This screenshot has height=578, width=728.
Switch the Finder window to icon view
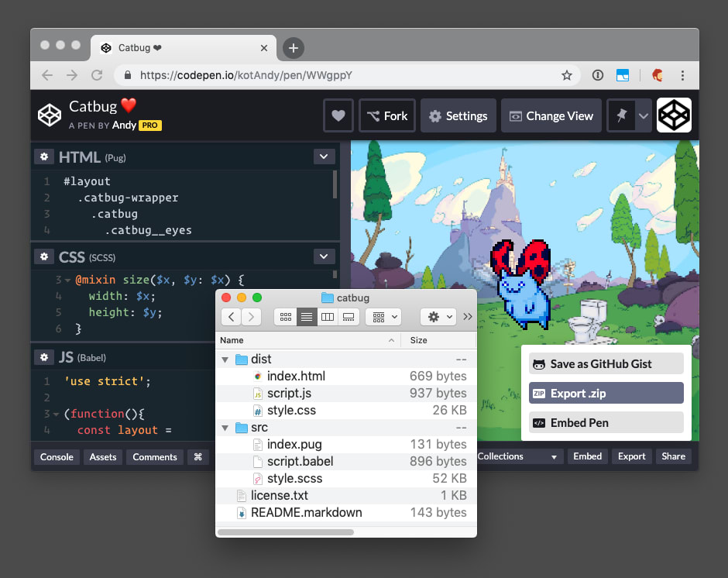pyautogui.click(x=285, y=316)
